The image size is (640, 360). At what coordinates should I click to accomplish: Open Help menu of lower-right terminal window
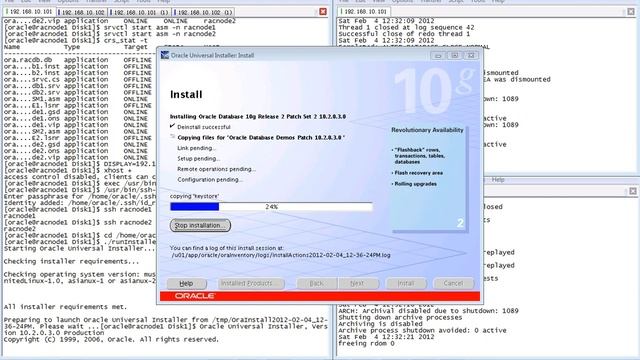[498, 180]
